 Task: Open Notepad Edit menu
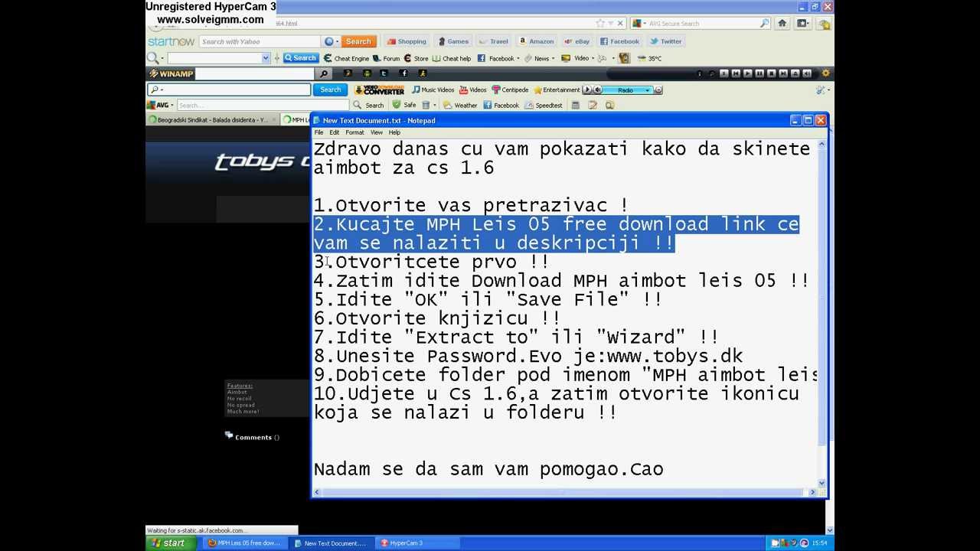(x=335, y=132)
